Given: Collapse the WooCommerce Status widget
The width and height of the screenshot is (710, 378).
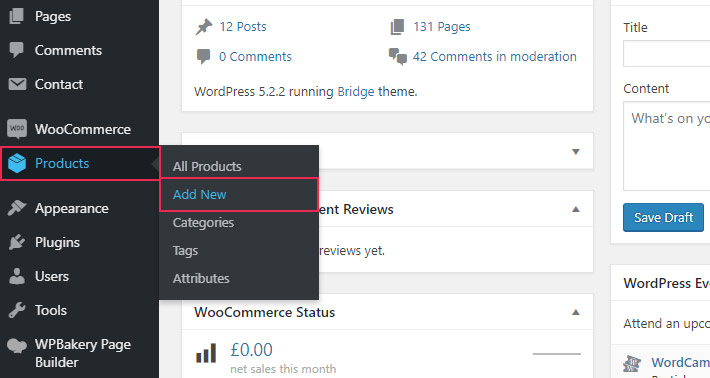Looking at the screenshot, I should coord(576,312).
